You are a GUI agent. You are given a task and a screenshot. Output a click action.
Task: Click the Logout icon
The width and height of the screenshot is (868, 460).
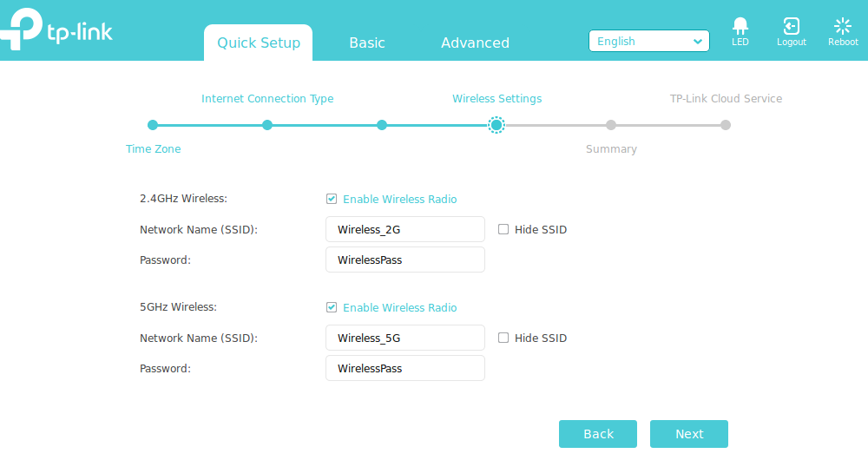point(791,26)
